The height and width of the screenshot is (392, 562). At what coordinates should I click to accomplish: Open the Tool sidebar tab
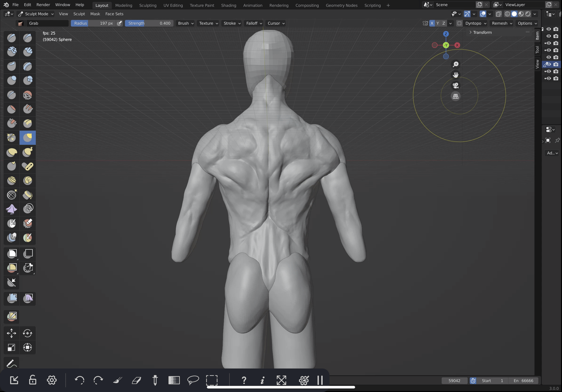537,49
